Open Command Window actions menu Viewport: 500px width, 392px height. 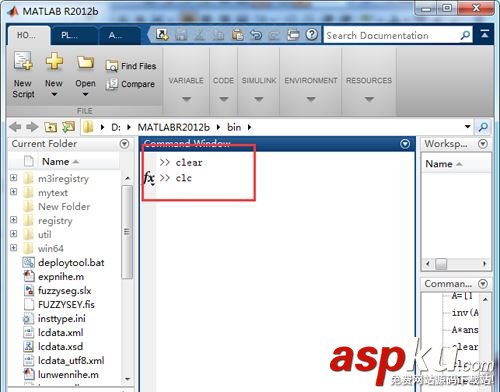pyautogui.click(x=405, y=144)
